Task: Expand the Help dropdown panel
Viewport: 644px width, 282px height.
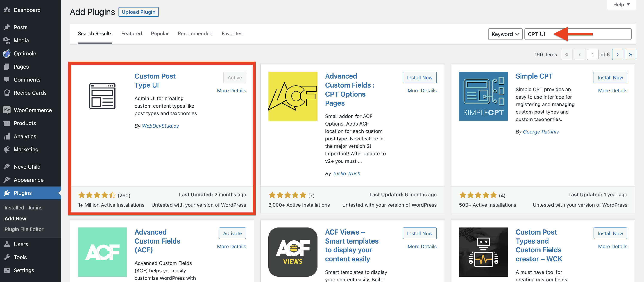Action: (621, 5)
